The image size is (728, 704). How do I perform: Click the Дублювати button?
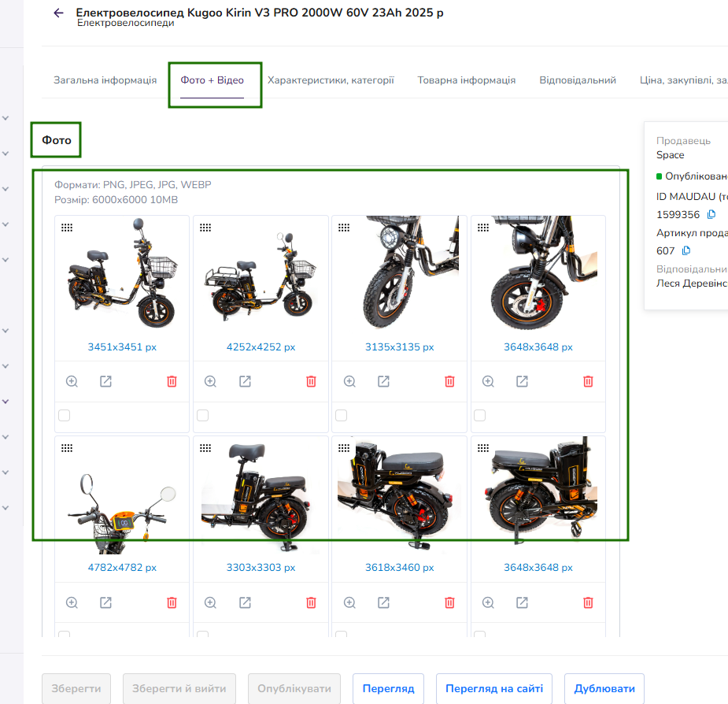click(x=604, y=688)
